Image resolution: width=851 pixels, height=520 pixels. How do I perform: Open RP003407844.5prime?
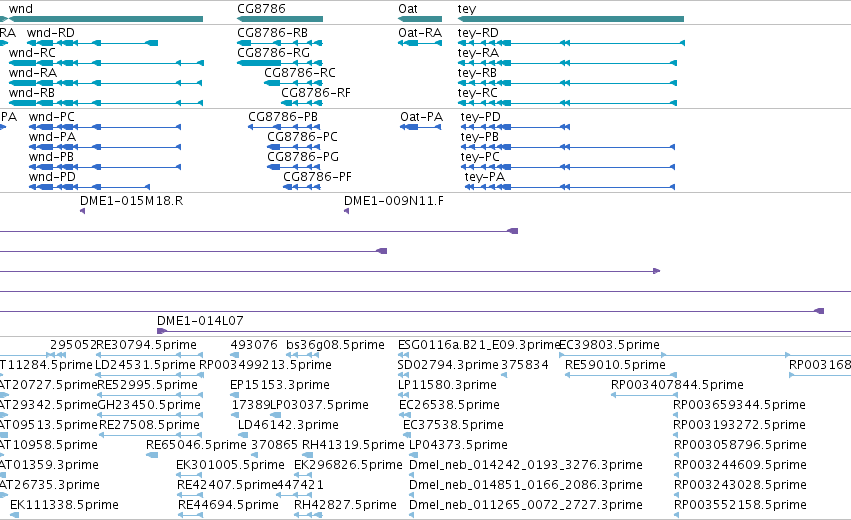[x=677, y=385]
